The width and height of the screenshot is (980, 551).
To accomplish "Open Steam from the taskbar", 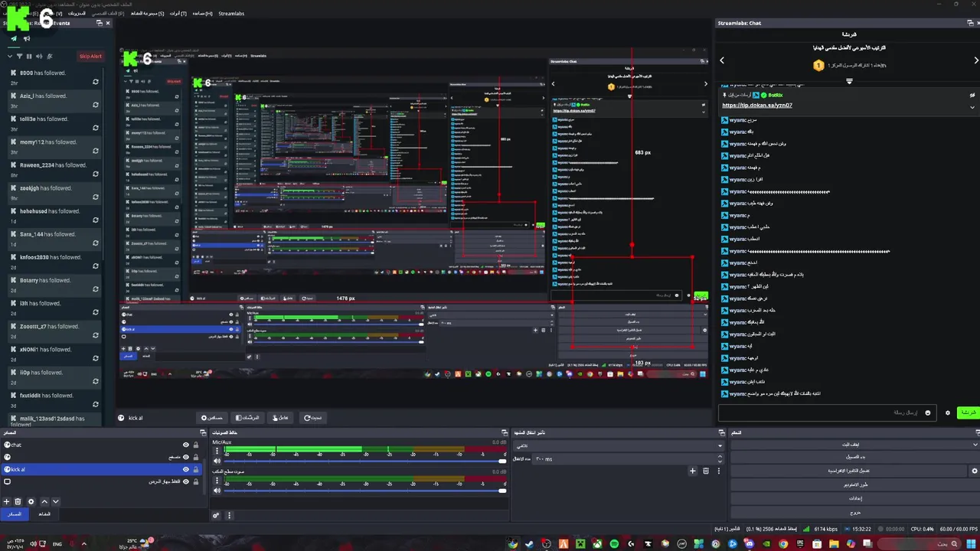I will pyautogui.click(x=529, y=544).
